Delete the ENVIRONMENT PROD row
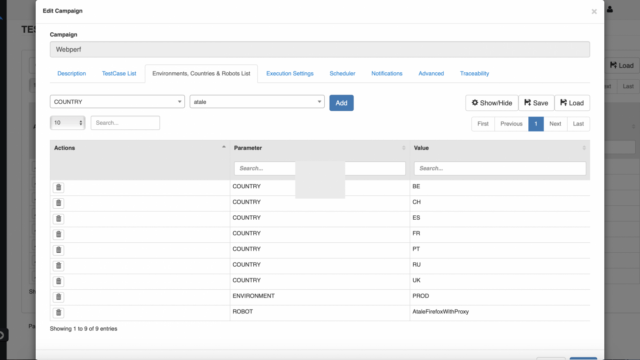Screen dimensions: 640x360 point(58,297)
